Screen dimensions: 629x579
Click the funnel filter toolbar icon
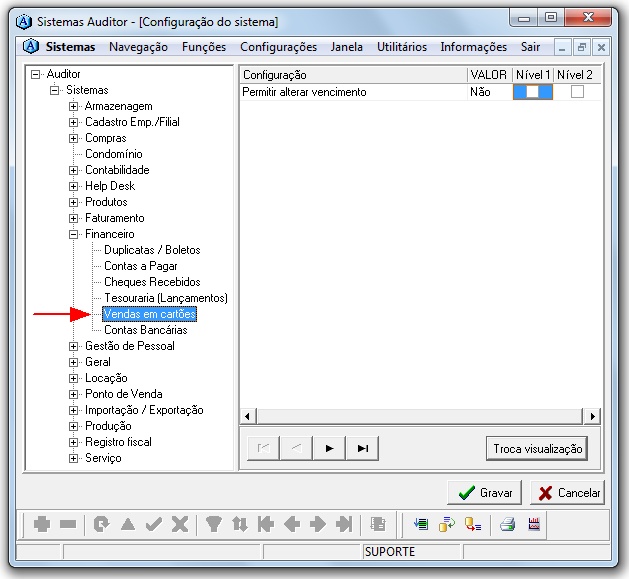click(x=213, y=524)
